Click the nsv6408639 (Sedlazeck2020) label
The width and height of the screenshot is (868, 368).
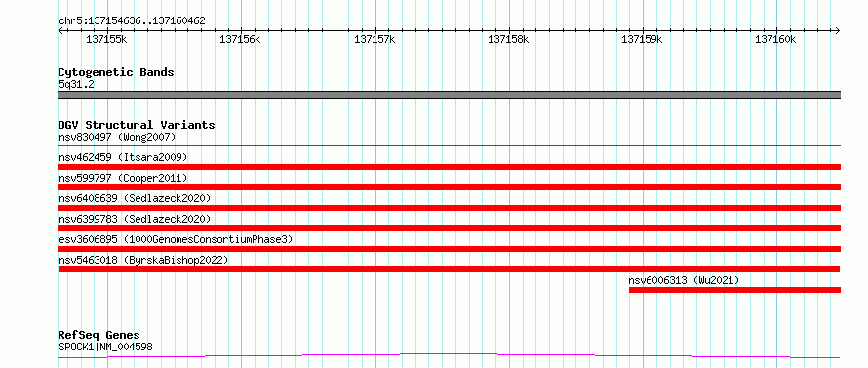tap(135, 198)
